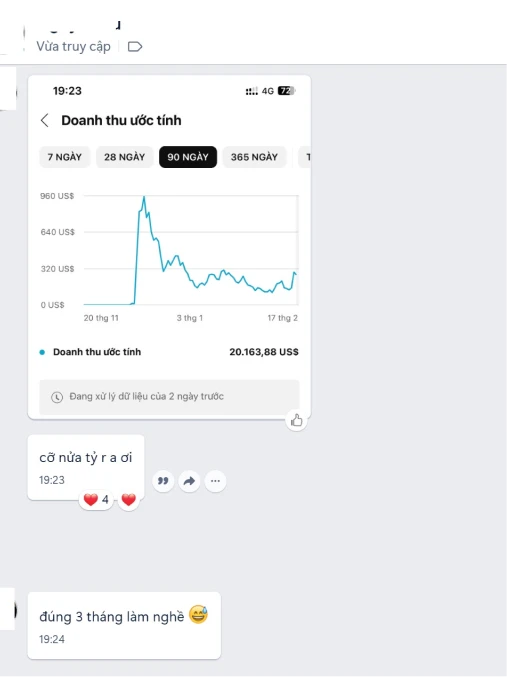Click the forward arrow icon
507x677 pixels.
[x=189, y=481]
